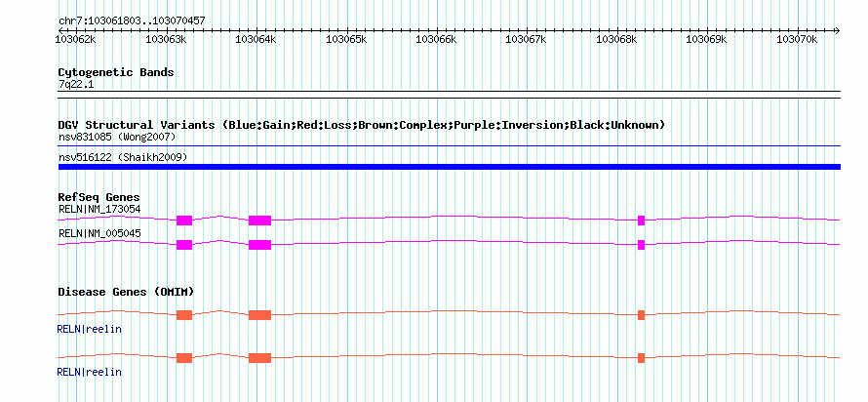Viewport: 868px width, 402px height.
Task: Select the 103065k ruler position label
Action: click(x=346, y=39)
